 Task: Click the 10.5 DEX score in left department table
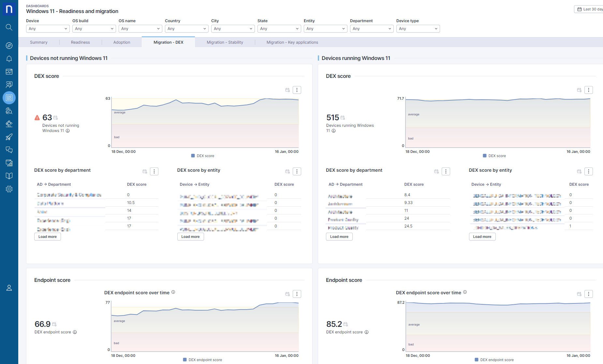point(131,203)
